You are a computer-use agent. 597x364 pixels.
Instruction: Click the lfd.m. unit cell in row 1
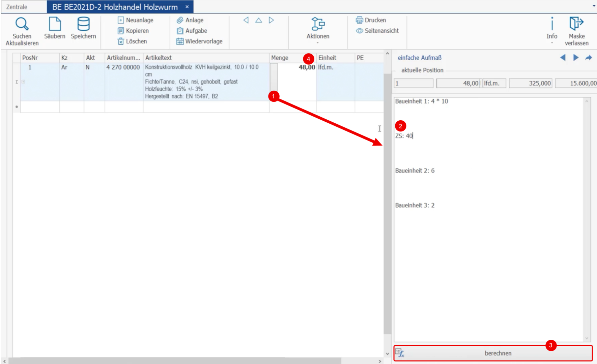(336, 82)
